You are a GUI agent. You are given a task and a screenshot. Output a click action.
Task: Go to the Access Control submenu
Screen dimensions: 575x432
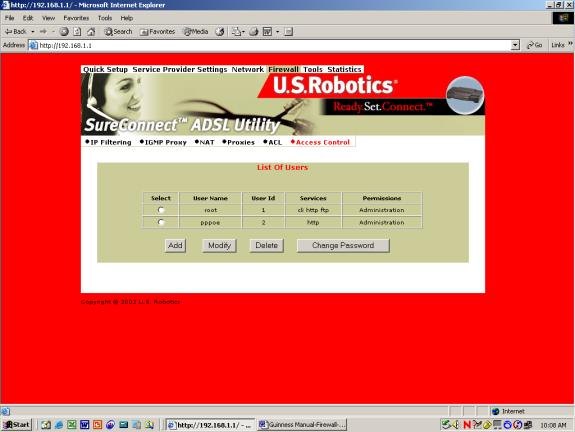[321, 142]
